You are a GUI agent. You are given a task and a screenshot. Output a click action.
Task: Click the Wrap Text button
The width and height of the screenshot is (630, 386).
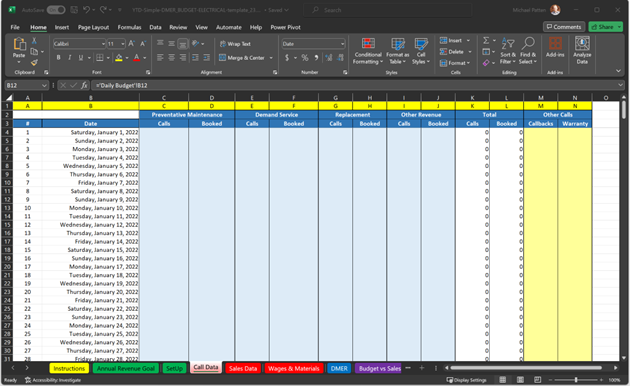point(235,44)
